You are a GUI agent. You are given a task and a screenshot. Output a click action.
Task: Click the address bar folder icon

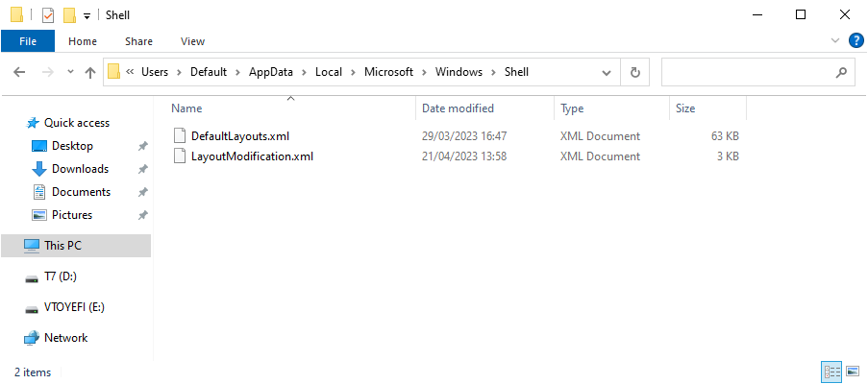pos(114,72)
